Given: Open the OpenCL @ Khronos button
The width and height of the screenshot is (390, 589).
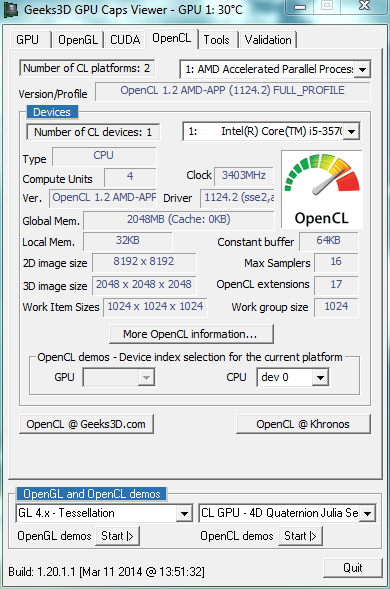Looking at the screenshot, I should pos(303,424).
